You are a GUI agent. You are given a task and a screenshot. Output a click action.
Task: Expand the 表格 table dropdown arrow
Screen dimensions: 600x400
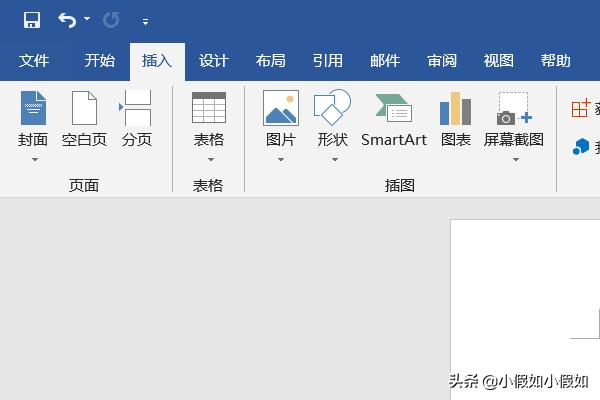pyautogui.click(x=211, y=160)
